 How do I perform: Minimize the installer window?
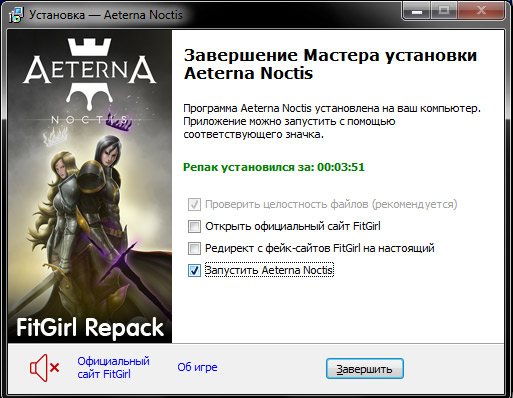click(x=417, y=12)
